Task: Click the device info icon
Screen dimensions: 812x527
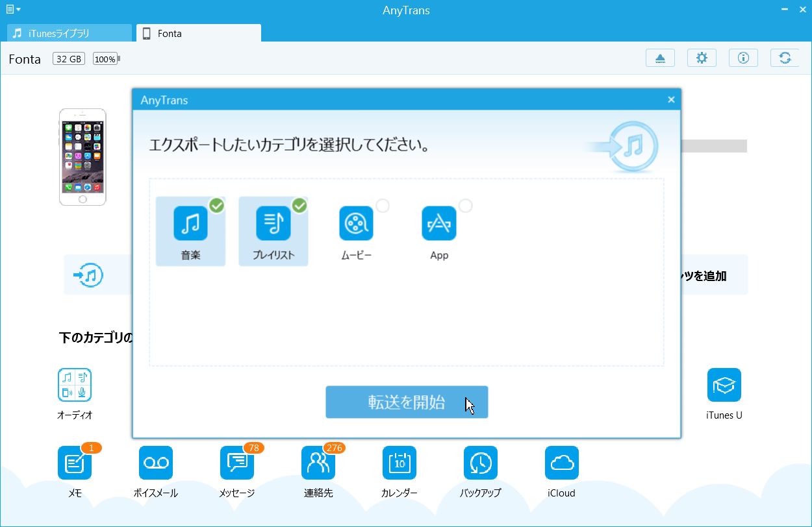Action: pyautogui.click(x=743, y=58)
